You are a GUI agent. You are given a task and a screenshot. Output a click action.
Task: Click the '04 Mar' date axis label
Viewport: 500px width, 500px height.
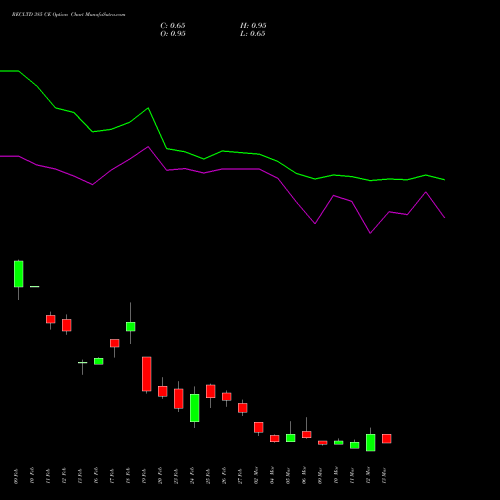[x=272, y=476]
